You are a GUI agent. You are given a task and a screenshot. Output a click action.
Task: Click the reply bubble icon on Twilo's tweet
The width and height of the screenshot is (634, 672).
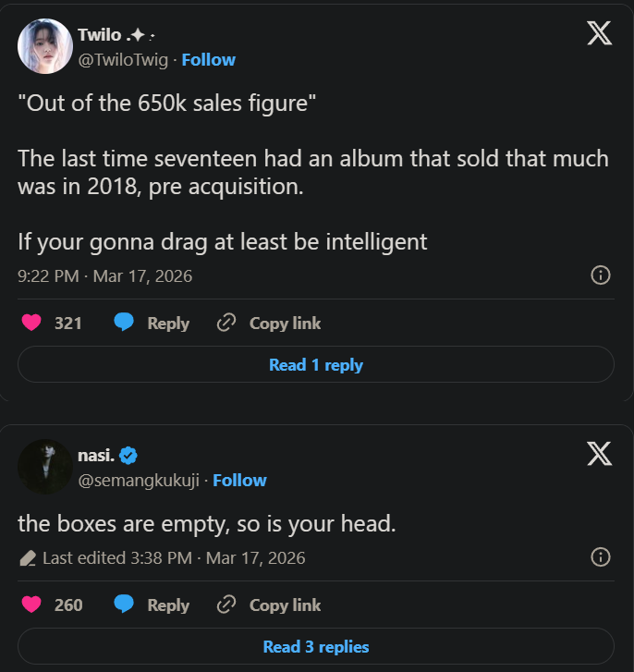pos(124,323)
